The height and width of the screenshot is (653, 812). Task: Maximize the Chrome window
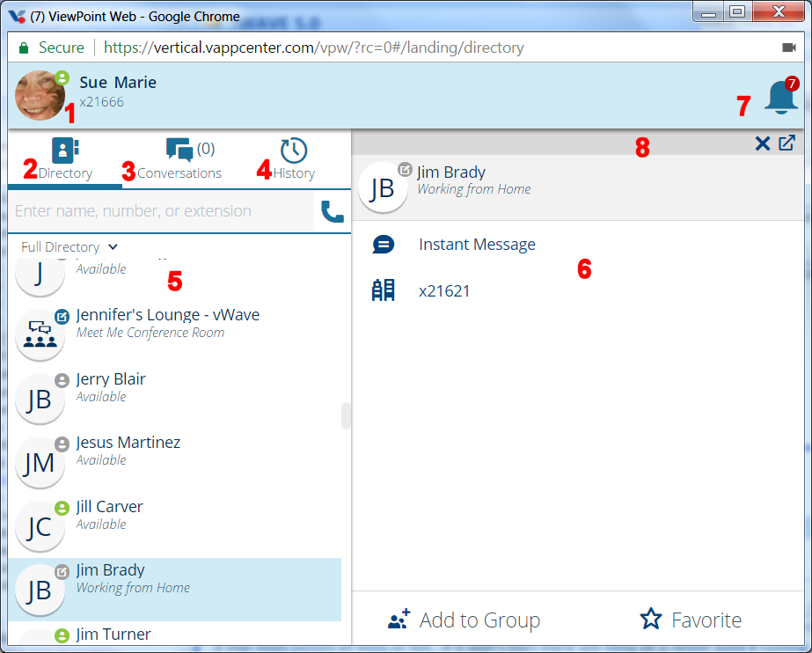(737, 12)
